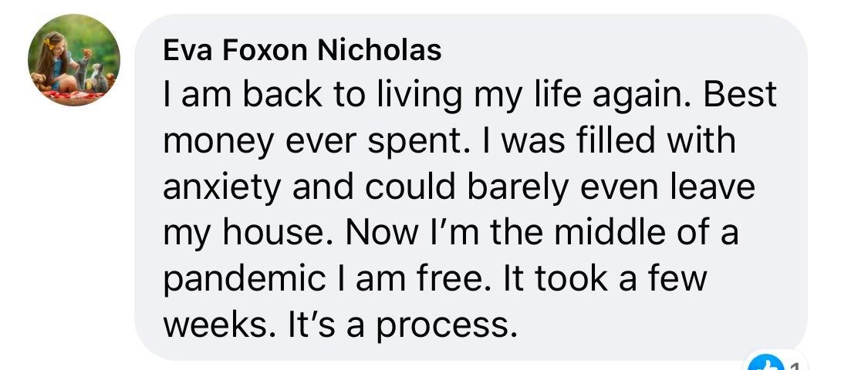
Task: Click the blue thumbs-up reaction icon
Action: coord(767,363)
